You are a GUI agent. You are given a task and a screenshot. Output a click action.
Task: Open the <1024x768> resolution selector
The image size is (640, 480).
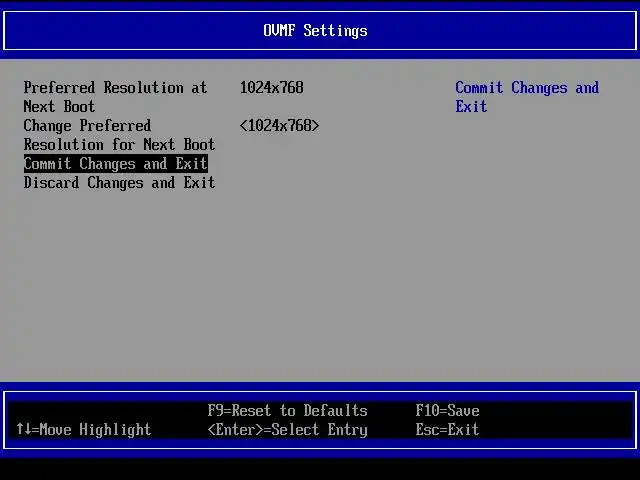point(280,126)
